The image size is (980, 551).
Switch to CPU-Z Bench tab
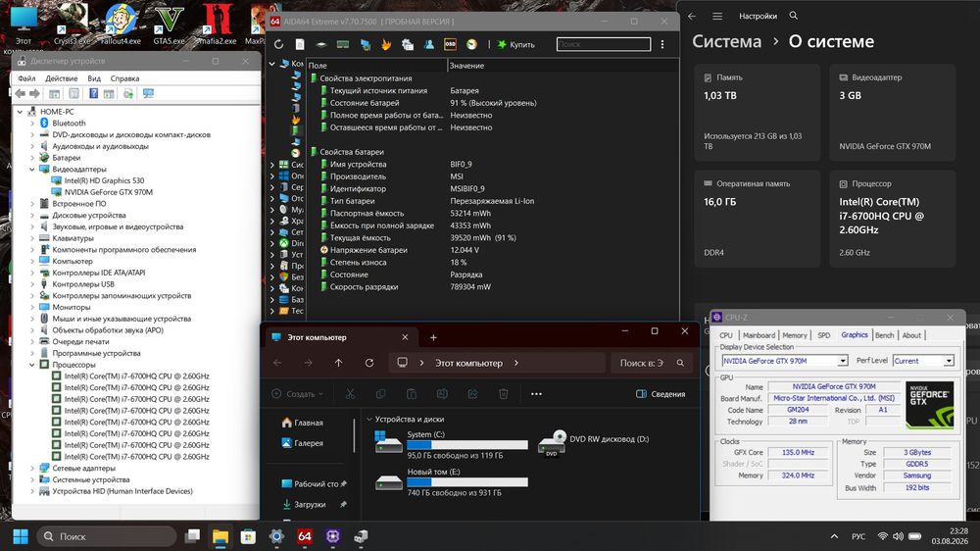click(884, 335)
